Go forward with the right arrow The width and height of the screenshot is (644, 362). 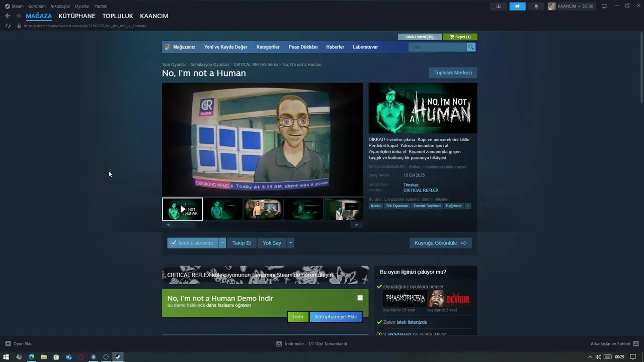(18, 16)
